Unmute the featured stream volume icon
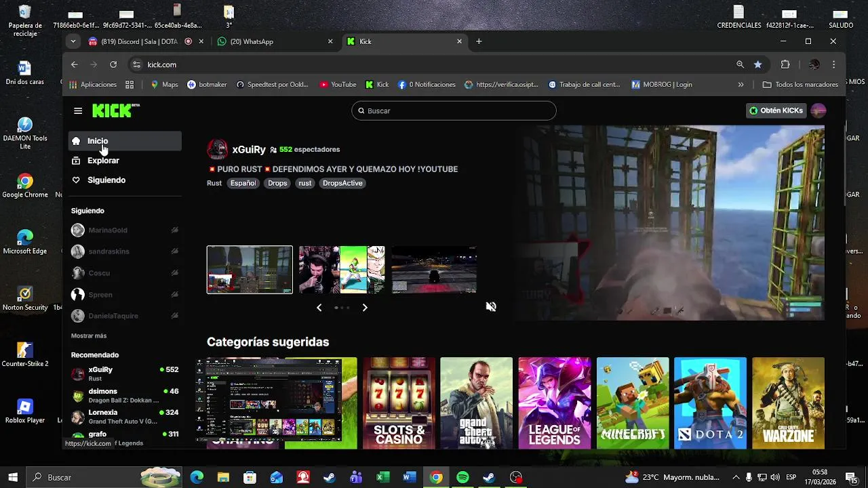This screenshot has height=488, width=868. [491, 307]
